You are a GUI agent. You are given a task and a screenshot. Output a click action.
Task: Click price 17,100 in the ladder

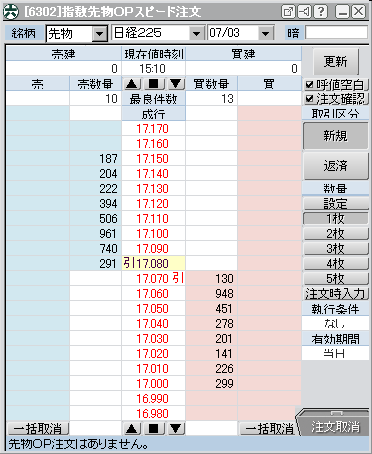(x=153, y=234)
